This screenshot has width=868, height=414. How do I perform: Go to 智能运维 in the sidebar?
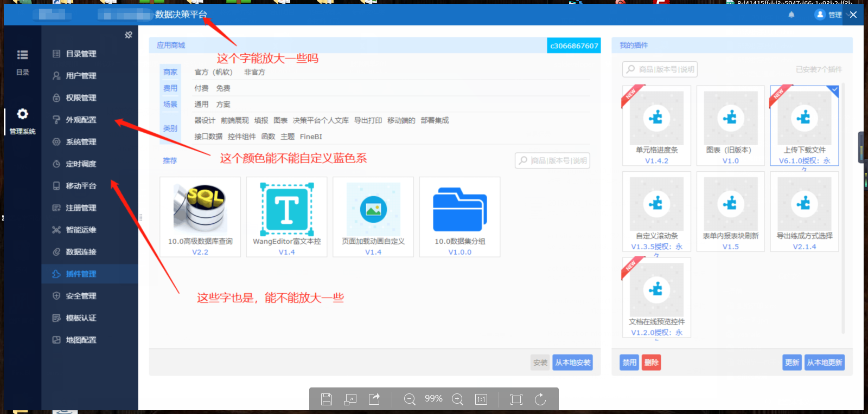pos(90,230)
